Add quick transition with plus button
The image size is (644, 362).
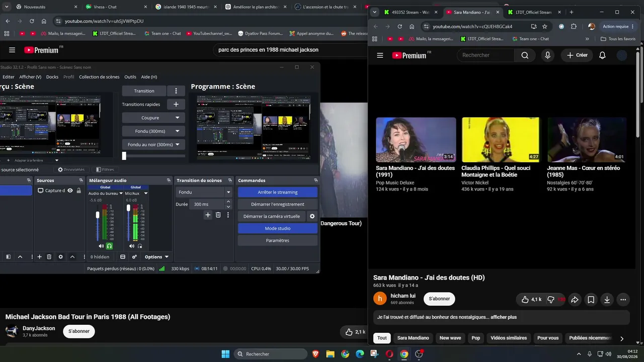pos(176,104)
